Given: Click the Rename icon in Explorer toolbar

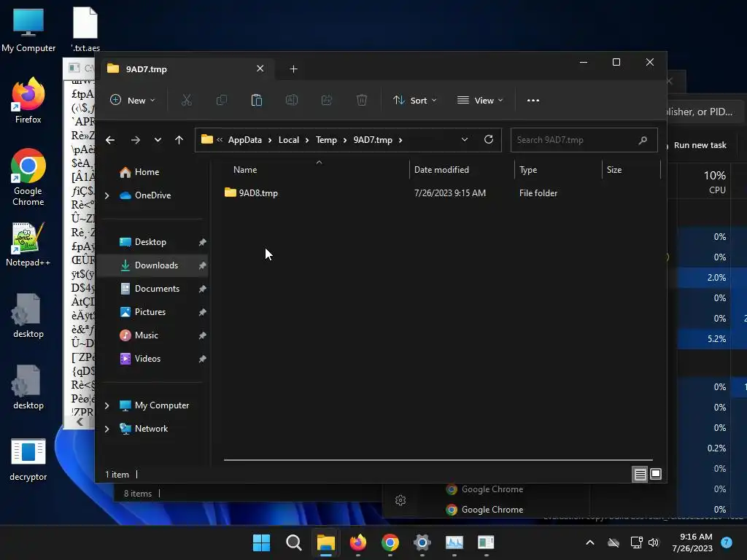Looking at the screenshot, I should 292,101.
